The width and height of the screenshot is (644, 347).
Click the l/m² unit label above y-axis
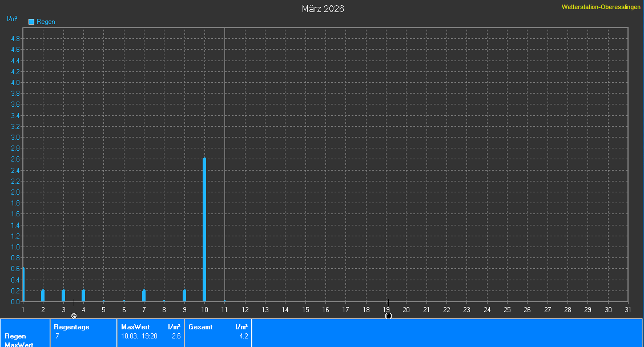tap(12, 19)
